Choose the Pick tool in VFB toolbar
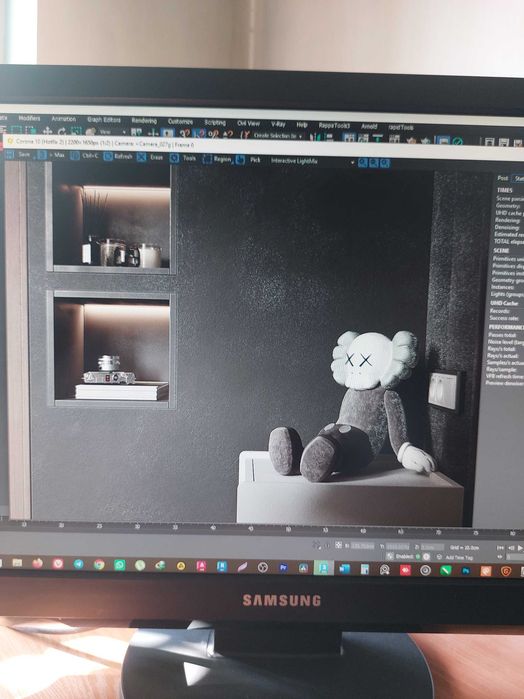The height and width of the screenshot is (699, 524). click(248, 160)
